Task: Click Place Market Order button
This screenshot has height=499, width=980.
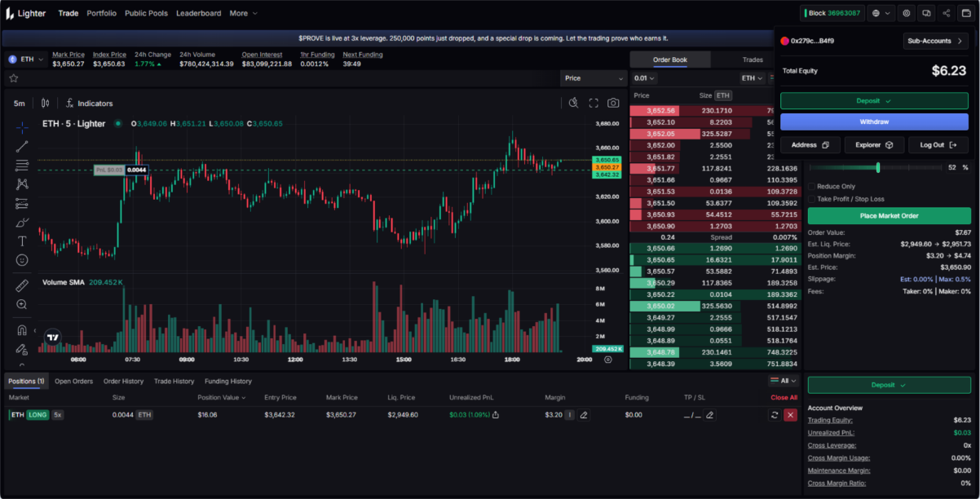Action: (x=888, y=216)
